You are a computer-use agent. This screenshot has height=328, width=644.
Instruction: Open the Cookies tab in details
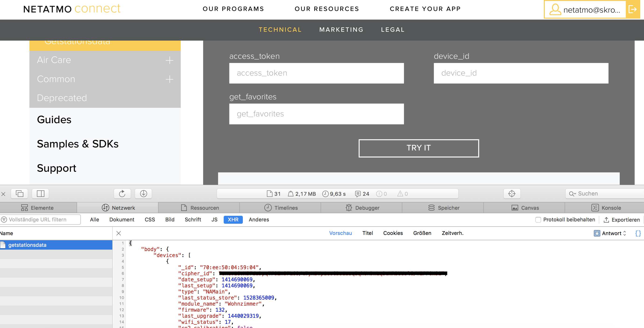(x=393, y=233)
